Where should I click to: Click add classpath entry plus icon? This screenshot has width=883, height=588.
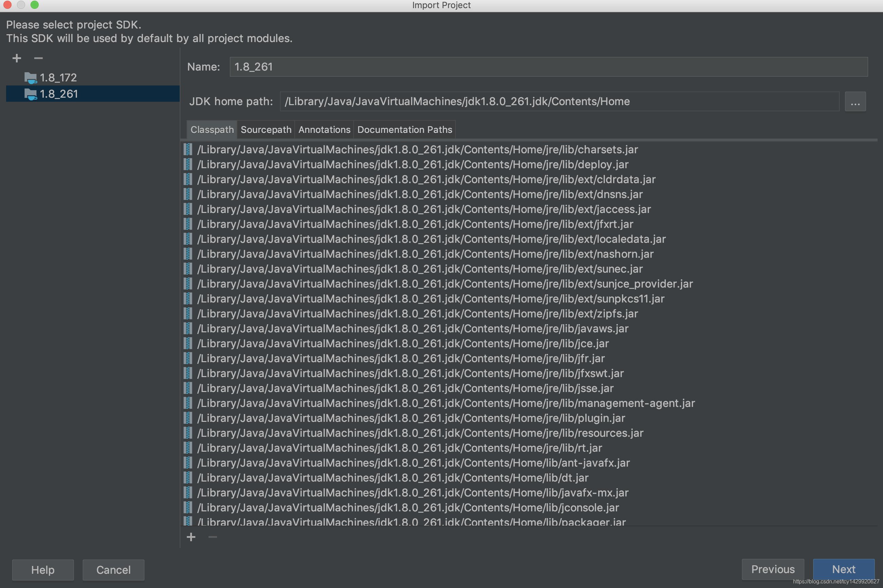(191, 537)
